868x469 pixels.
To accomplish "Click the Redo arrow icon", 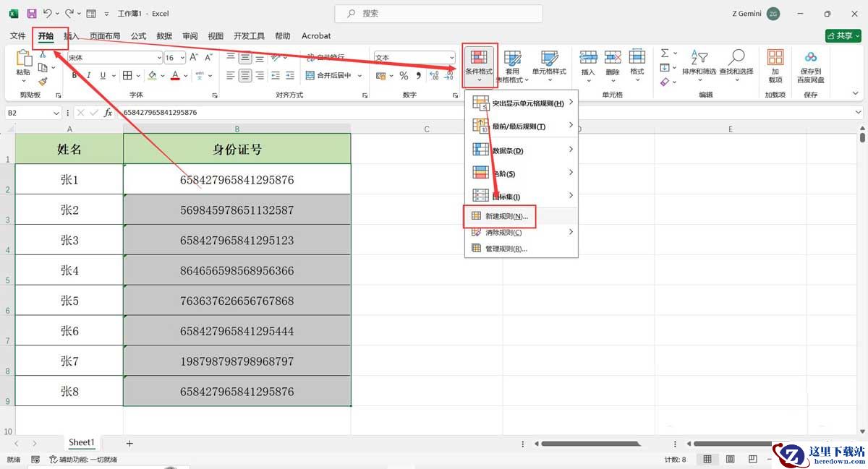I will (x=69, y=14).
